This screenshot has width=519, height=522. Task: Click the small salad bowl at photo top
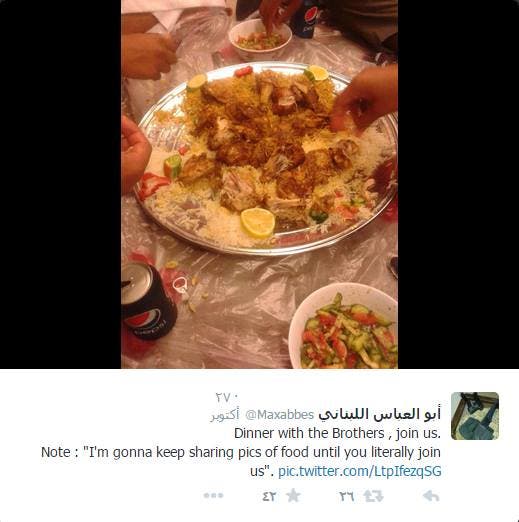coord(260,38)
